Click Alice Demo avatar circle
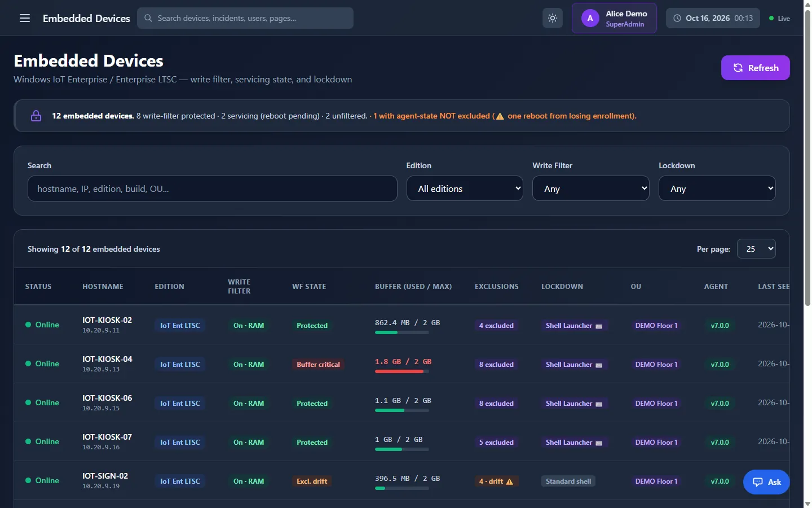The height and width of the screenshot is (508, 812). (590, 18)
